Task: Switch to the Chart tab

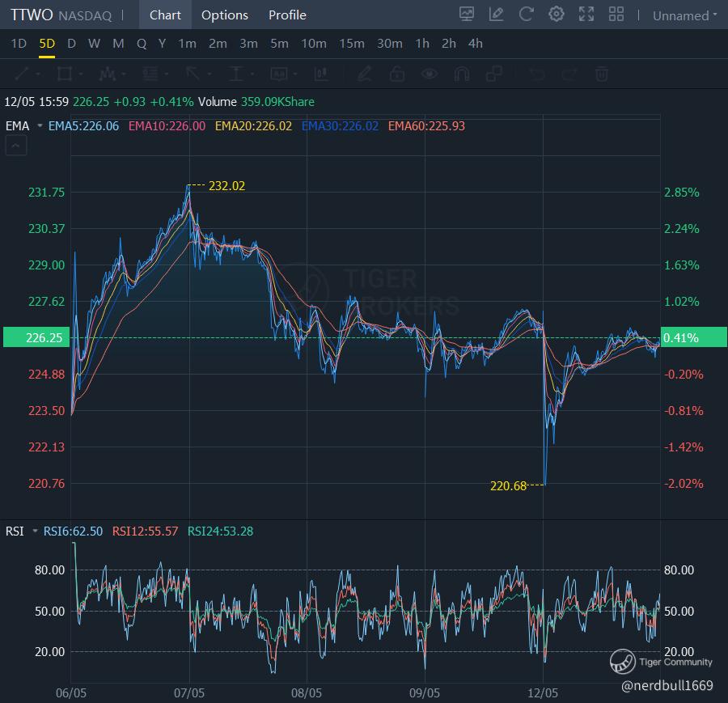Action: (x=165, y=15)
